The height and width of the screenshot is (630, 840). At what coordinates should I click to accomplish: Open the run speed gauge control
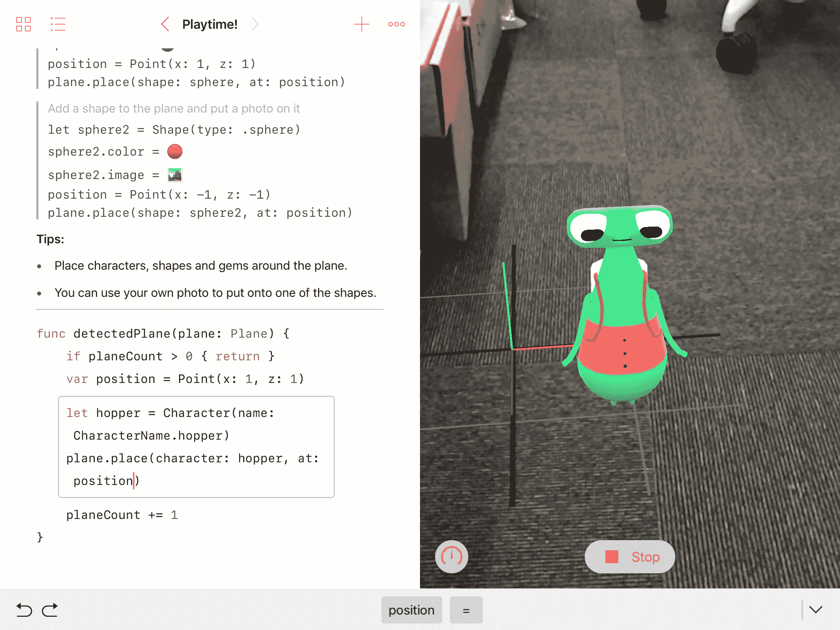pos(451,557)
